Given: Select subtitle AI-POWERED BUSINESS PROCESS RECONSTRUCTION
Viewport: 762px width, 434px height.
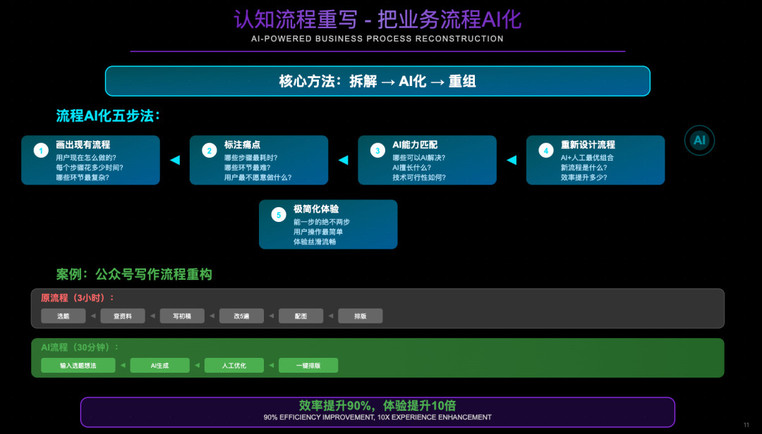Looking at the screenshot, I should pyautogui.click(x=378, y=39).
